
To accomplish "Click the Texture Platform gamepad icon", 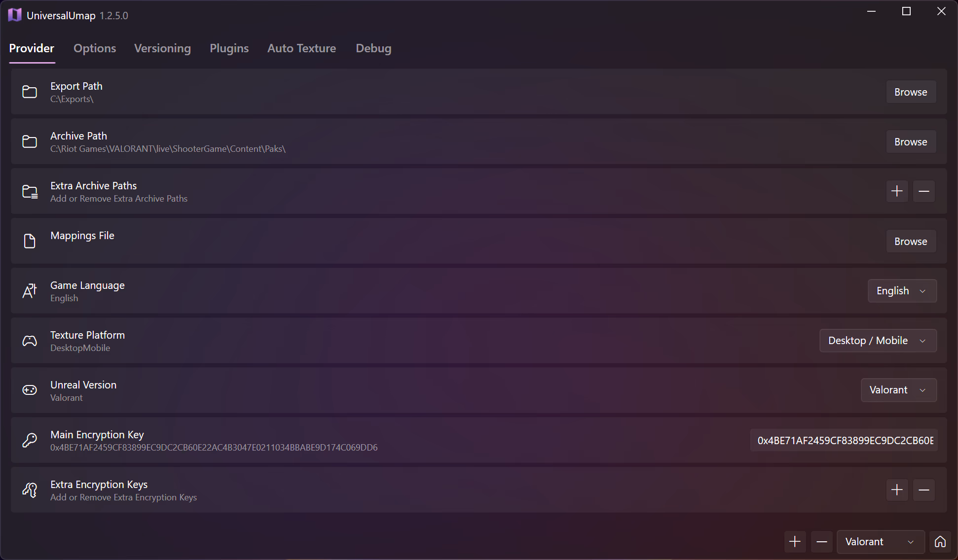I will point(30,341).
